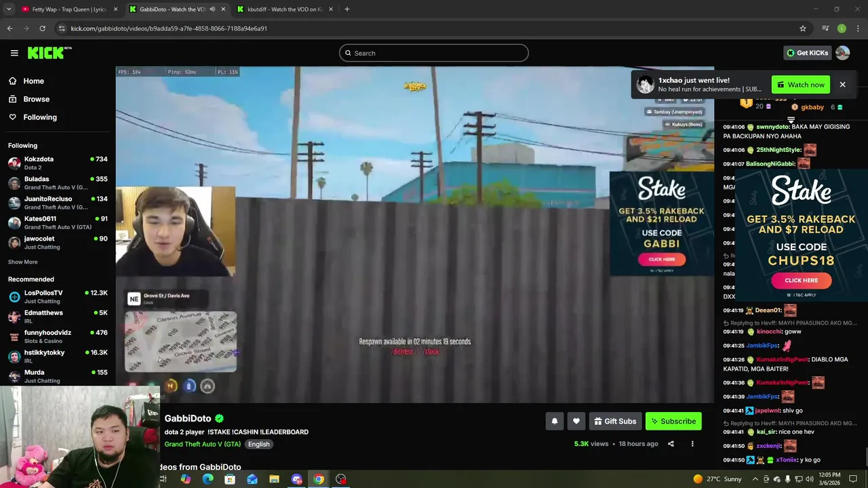Click japeiwnl username in chat
The height and width of the screenshot is (488, 868).
(x=767, y=411)
